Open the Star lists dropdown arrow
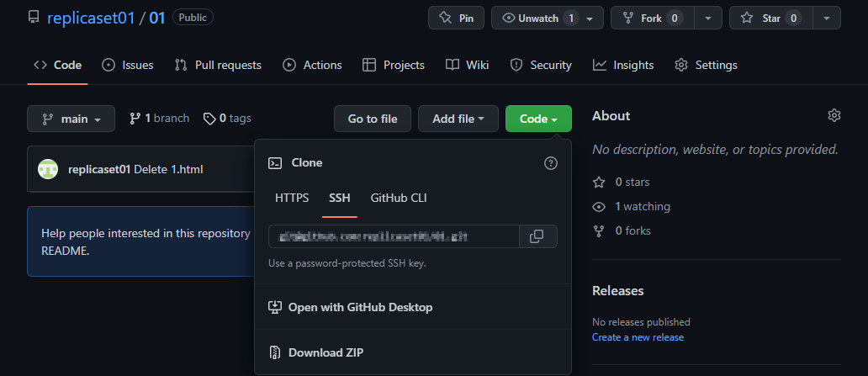 [x=827, y=18]
